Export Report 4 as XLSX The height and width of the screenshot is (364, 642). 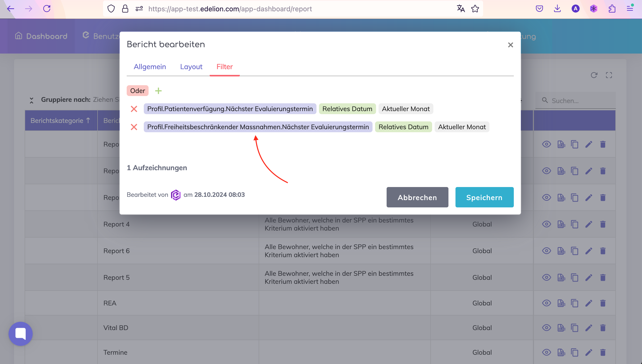[x=561, y=224]
